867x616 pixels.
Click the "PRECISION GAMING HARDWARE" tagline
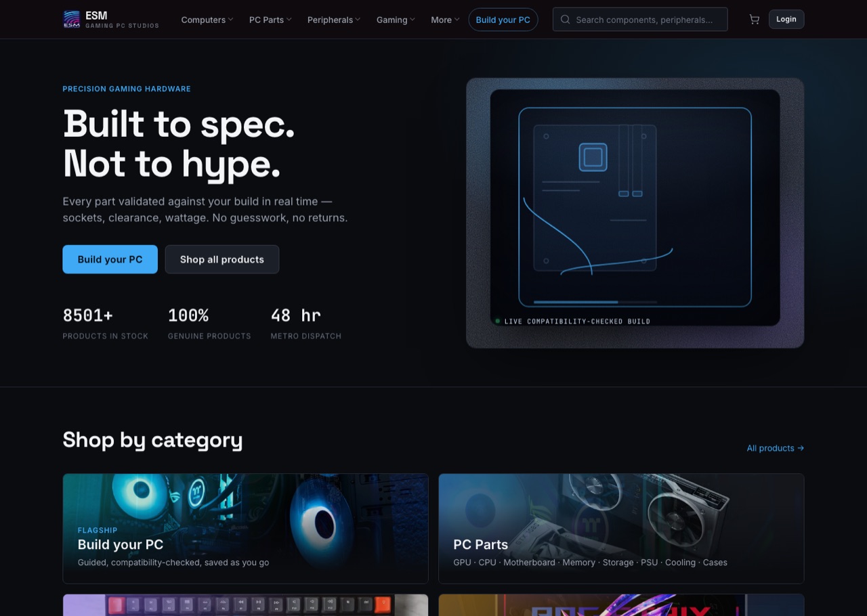(127, 89)
